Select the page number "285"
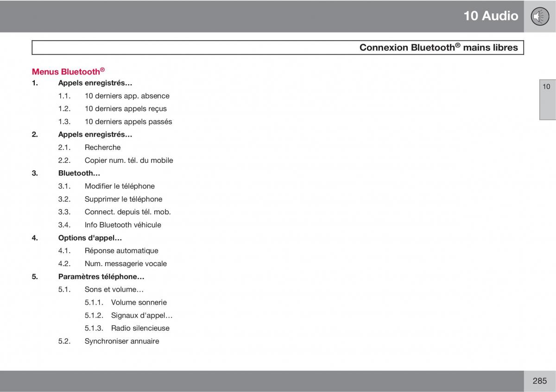Viewport: 556px width, 392px height. [540, 381]
